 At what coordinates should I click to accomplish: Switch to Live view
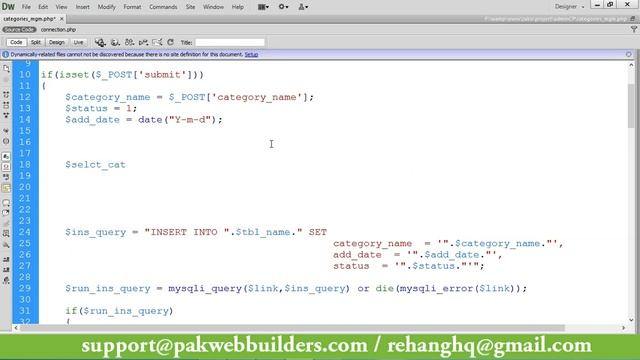78,42
